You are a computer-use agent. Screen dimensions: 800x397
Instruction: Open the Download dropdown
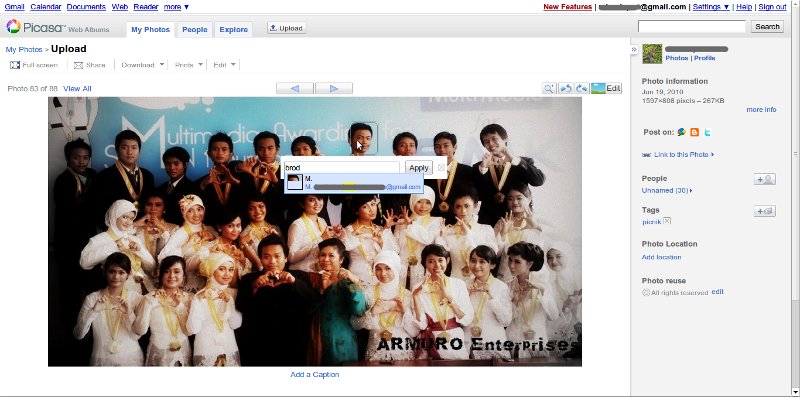(x=143, y=65)
